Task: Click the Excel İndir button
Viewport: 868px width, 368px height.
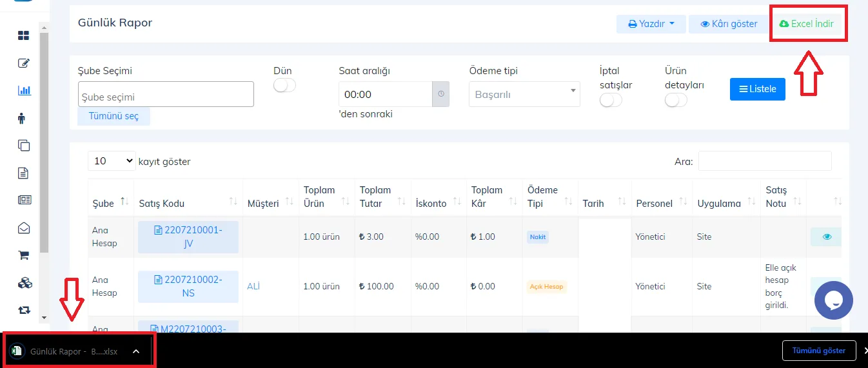Action: (806, 24)
